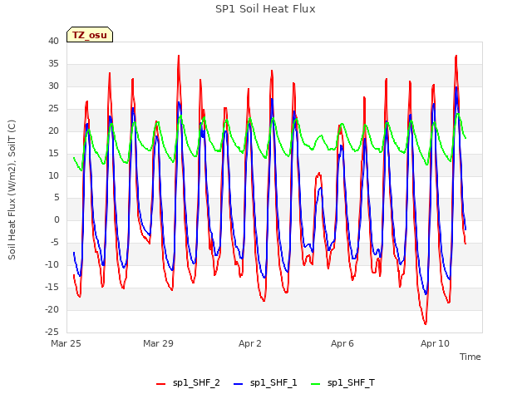Click the Apr 6 x-axis tick label
The image size is (532, 399).
342,343
